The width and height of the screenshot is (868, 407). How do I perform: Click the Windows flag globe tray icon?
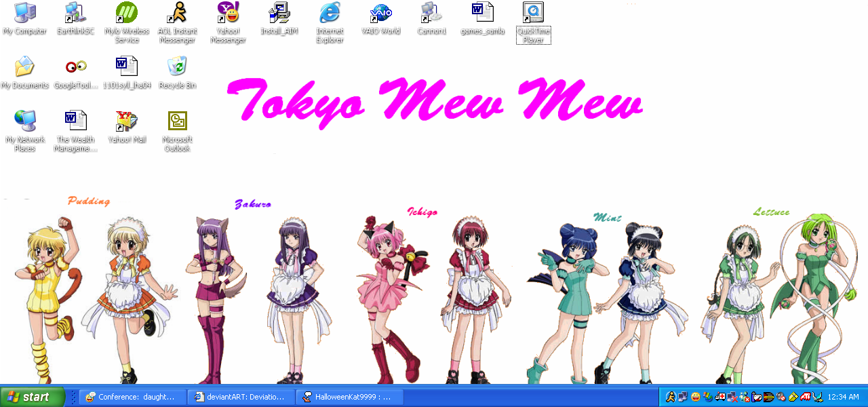point(707,397)
